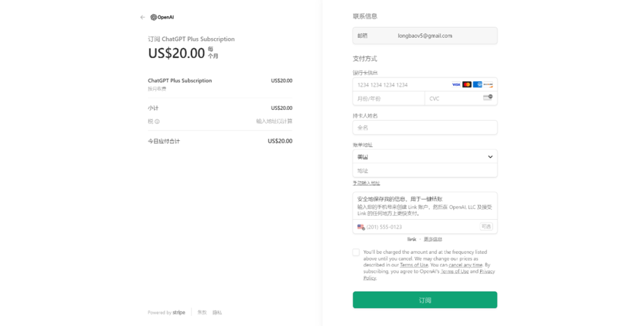Viewport: 644px width, 326px height.
Task: Click the "cancel any time" link
Action: [x=465, y=265]
